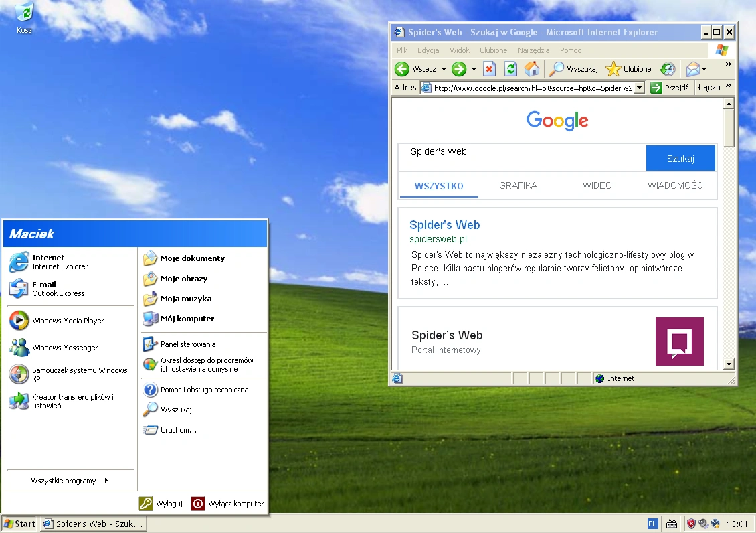756x533 pixels.
Task: Click the Google logo
Action: [x=557, y=121]
